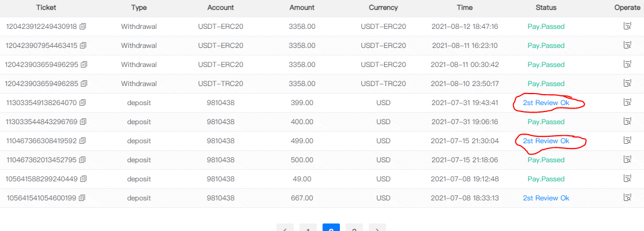Copy ticket ID 105641541054600199
Screen dimensions: 644x231
83,198
